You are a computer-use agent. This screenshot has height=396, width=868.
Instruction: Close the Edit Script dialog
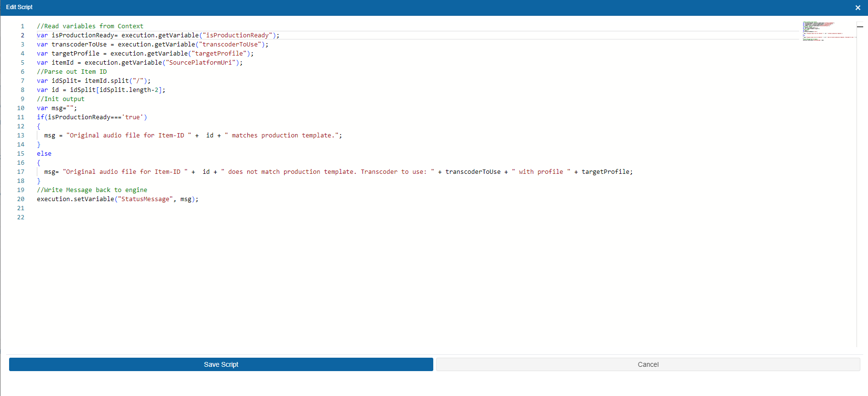[857, 8]
